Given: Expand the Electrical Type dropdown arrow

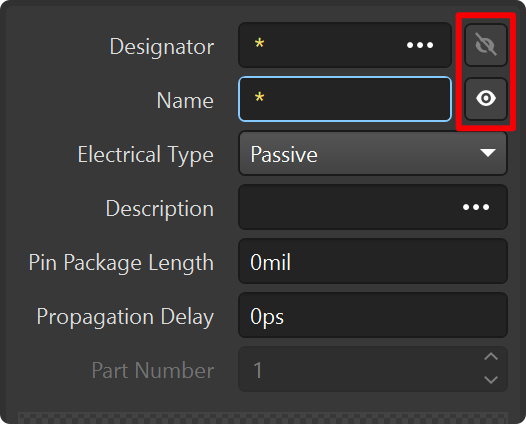Looking at the screenshot, I should coord(488,153).
